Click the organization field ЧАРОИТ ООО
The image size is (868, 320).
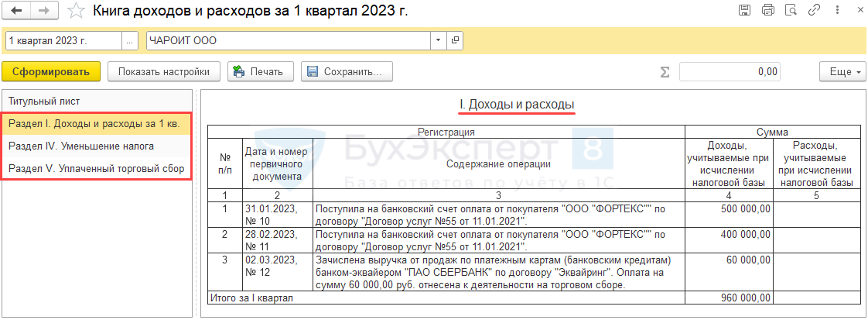tap(289, 40)
